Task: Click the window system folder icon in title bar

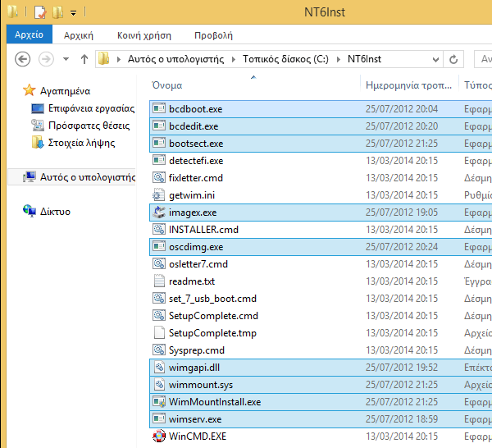Action: point(12,11)
